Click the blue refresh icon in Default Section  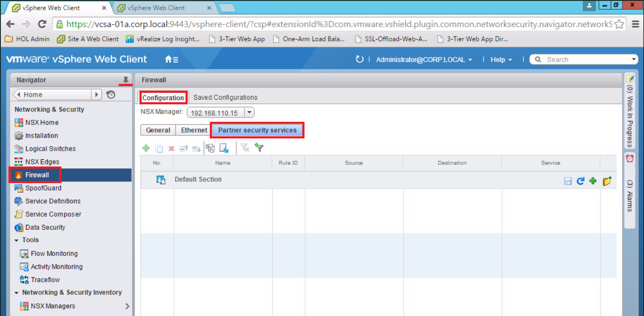pyautogui.click(x=580, y=181)
